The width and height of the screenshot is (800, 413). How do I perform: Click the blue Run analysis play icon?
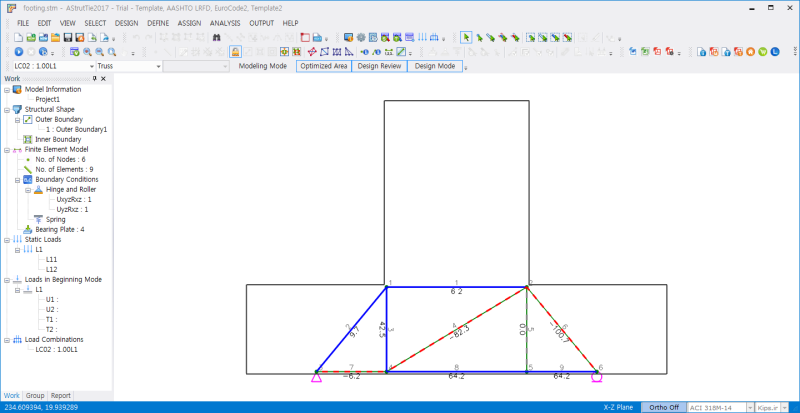point(18,52)
